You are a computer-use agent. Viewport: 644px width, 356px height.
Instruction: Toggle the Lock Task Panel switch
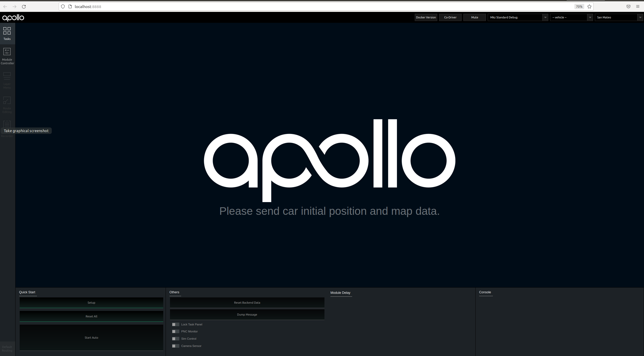[175, 324]
